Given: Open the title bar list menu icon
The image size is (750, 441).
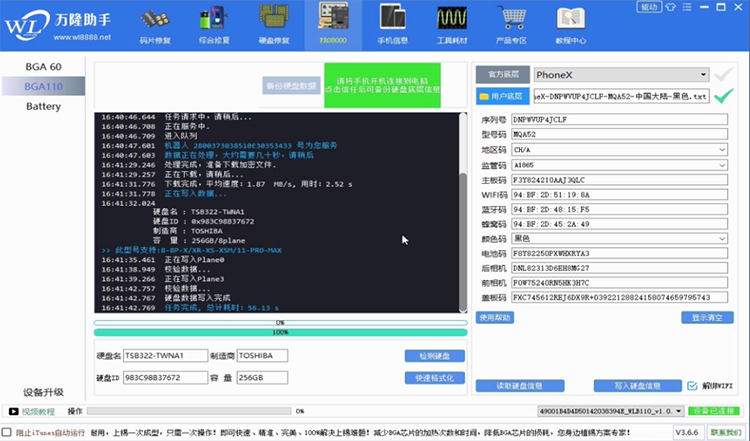Looking at the screenshot, I should click(687, 7).
